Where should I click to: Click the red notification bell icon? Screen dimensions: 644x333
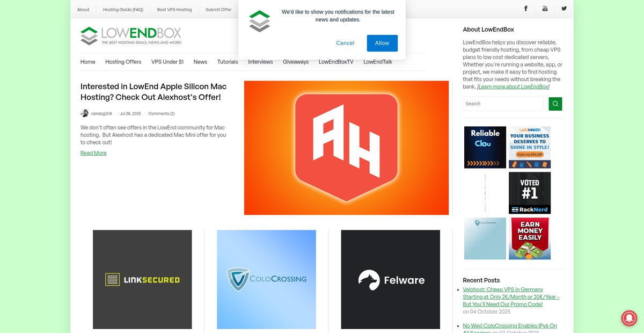(x=629, y=318)
